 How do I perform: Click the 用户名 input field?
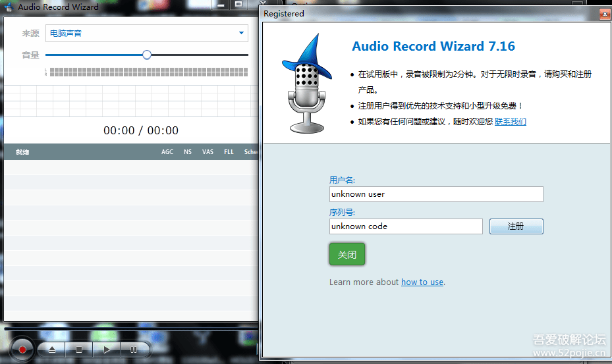click(436, 194)
